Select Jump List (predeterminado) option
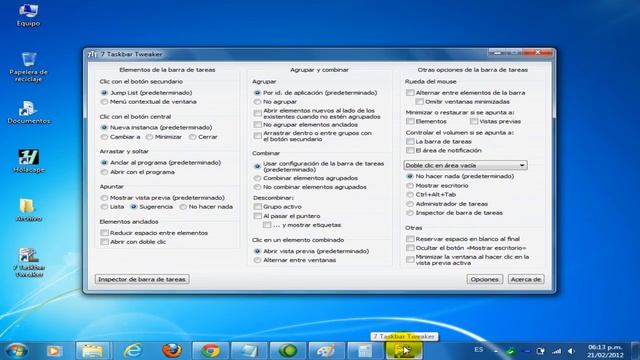The height and width of the screenshot is (360, 640). [x=147, y=93]
